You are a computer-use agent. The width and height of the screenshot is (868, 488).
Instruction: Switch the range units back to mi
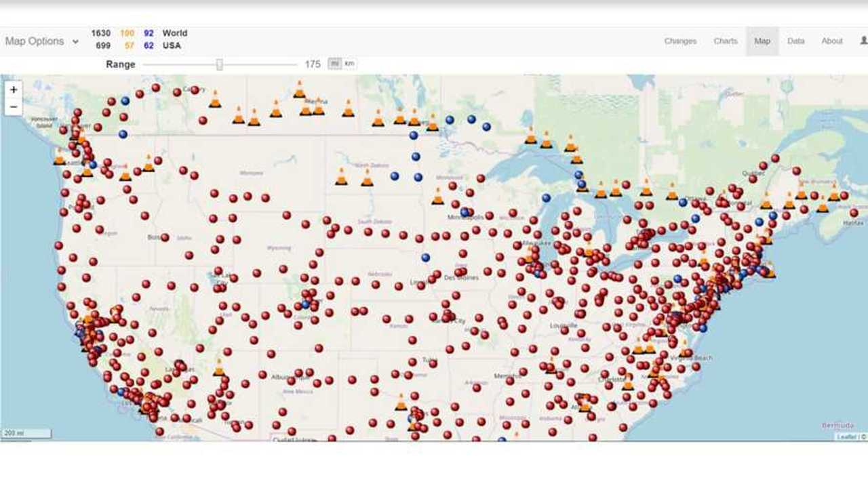click(x=334, y=62)
